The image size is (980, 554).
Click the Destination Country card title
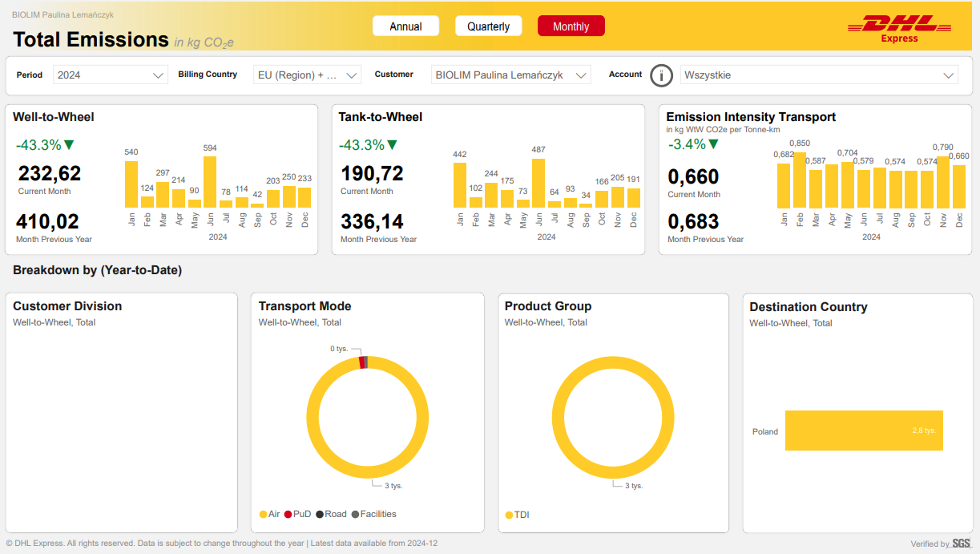point(809,307)
